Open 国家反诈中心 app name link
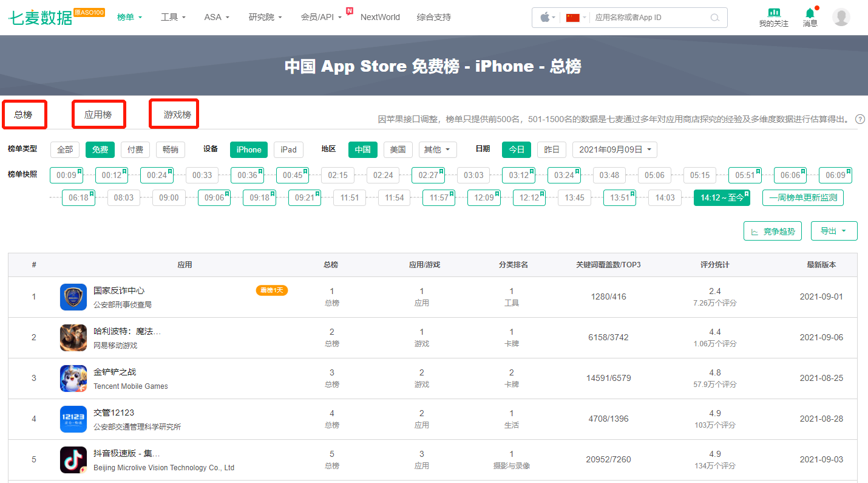The height and width of the screenshot is (483, 868). pos(119,290)
